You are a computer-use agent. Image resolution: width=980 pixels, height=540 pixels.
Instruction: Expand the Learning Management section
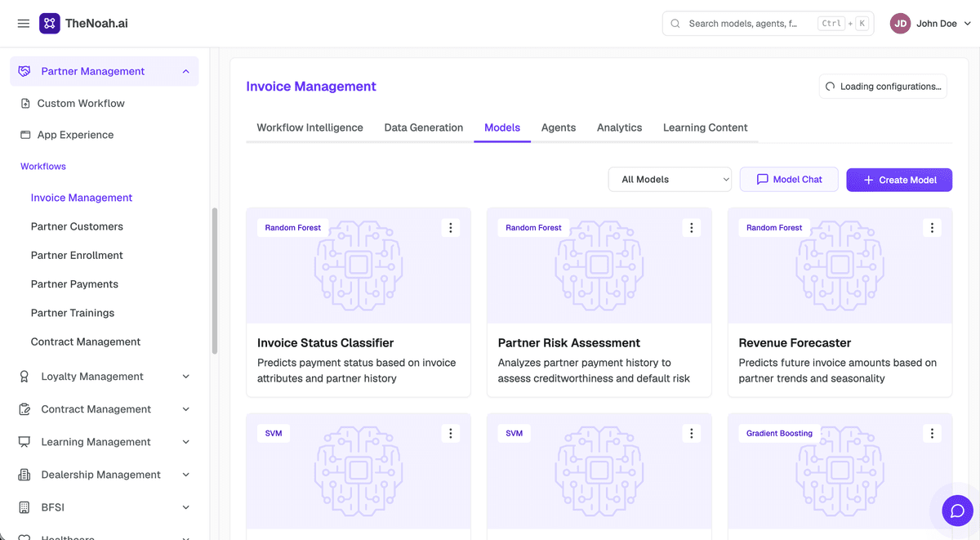tap(186, 442)
